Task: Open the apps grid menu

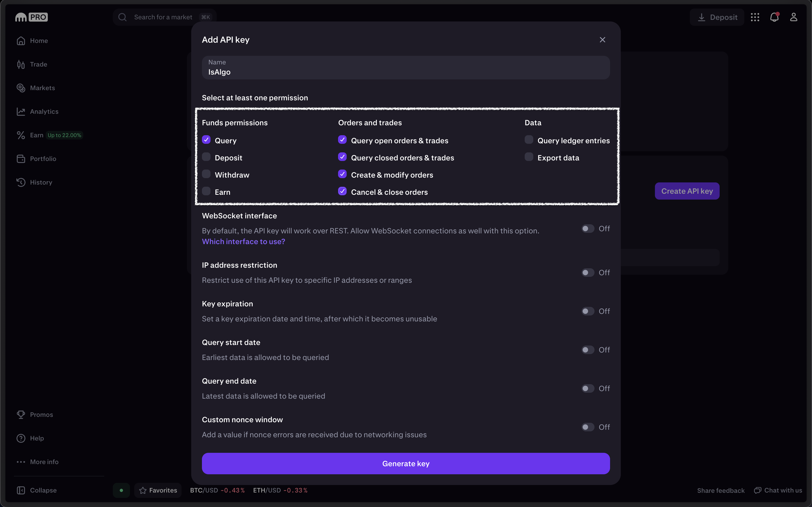Action: (x=755, y=17)
